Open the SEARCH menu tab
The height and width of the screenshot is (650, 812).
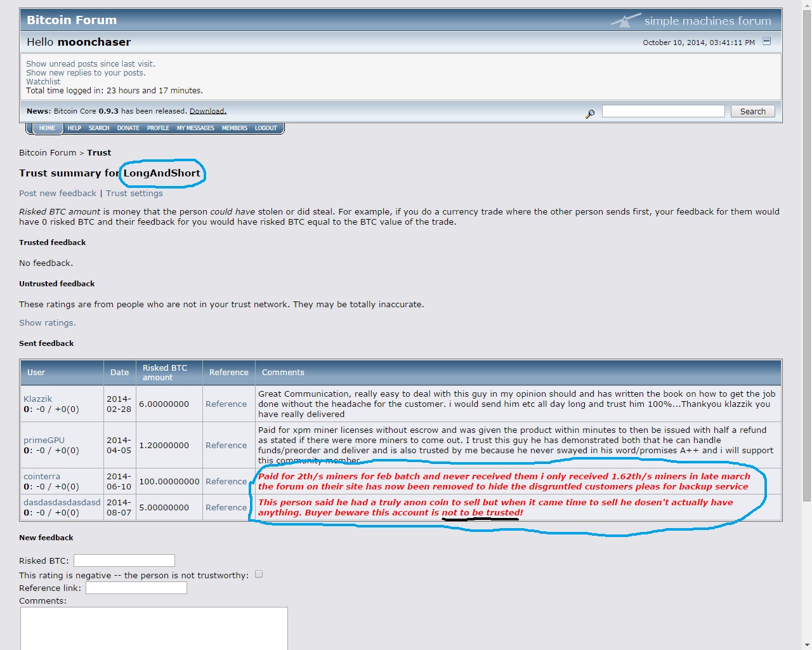click(99, 128)
